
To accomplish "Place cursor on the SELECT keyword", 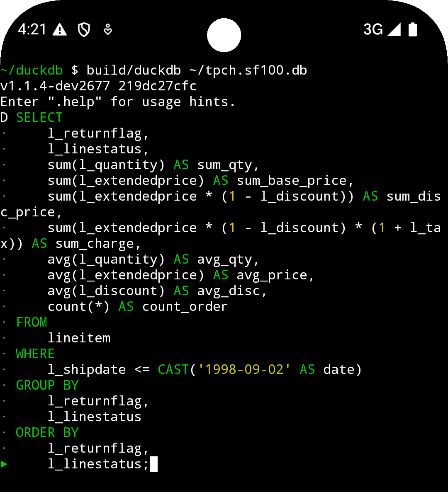I will (x=39, y=117).
